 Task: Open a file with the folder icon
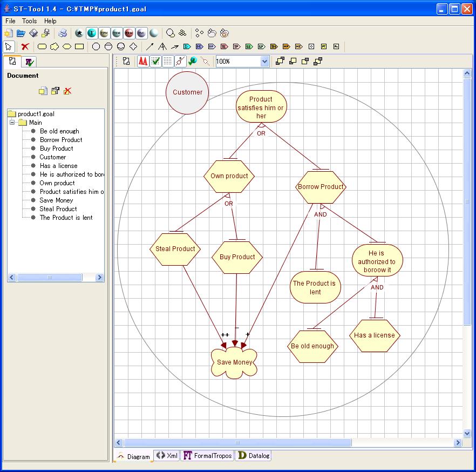point(21,33)
